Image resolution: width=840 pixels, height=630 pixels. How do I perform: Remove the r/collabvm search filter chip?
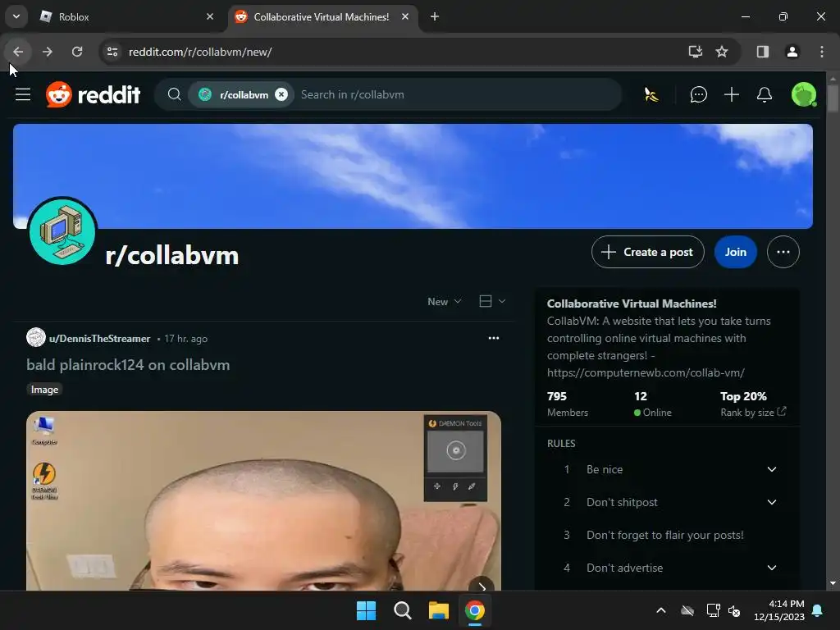pyautogui.click(x=281, y=95)
